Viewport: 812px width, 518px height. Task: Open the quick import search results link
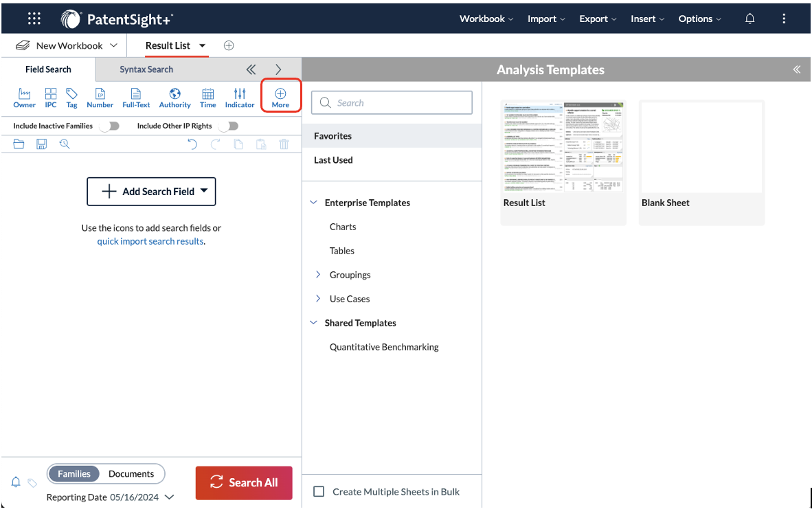pyautogui.click(x=150, y=241)
